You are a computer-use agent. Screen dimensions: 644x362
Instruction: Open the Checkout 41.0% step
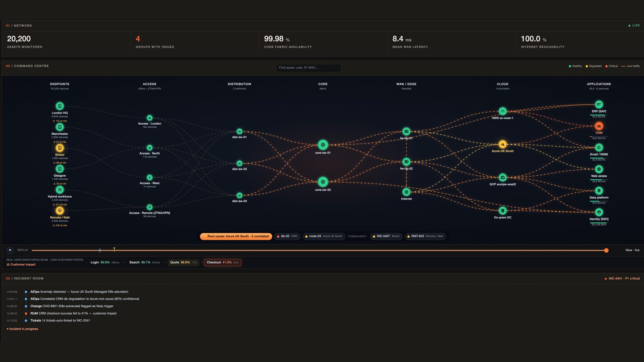(x=223, y=263)
